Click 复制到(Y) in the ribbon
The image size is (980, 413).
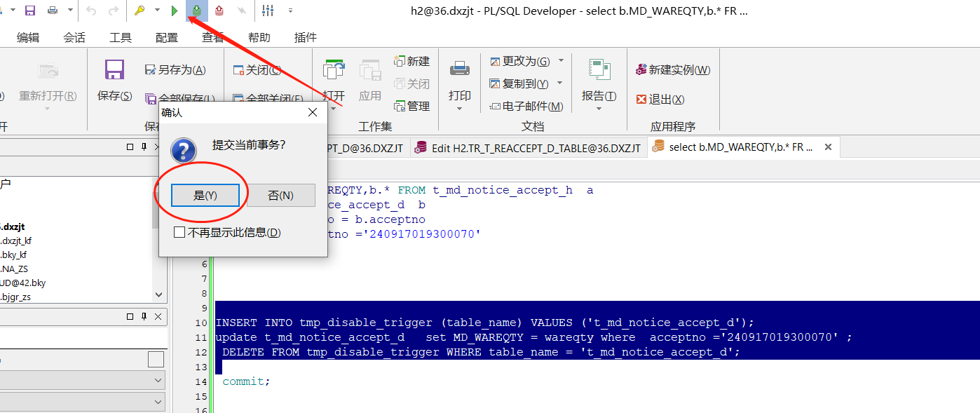[x=519, y=83]
